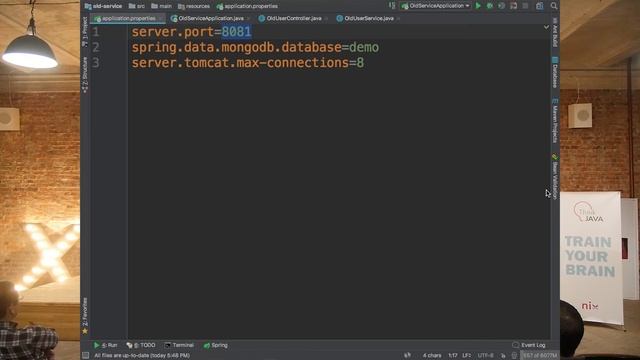640x360 pixels.
Task: Click the memory usage indicator
Action: coord(539,356)
